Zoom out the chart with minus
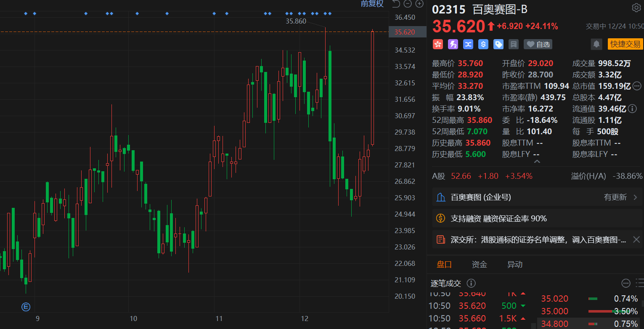This screenshot has height=329, width=644. pos(408,4)
